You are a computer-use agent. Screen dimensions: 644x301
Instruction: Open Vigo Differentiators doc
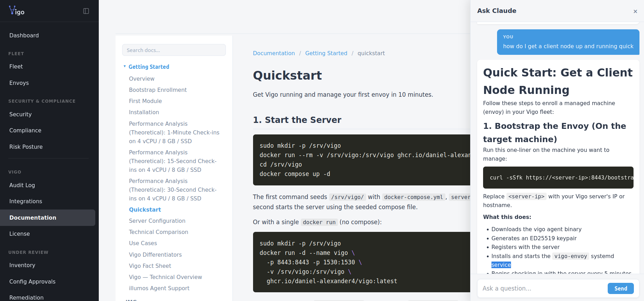[x=155, y=255]
